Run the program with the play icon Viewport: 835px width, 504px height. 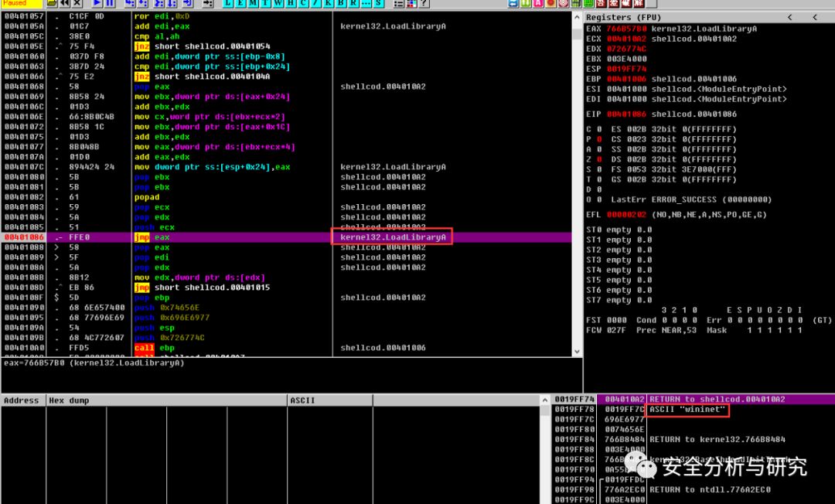tap(98, 4)
